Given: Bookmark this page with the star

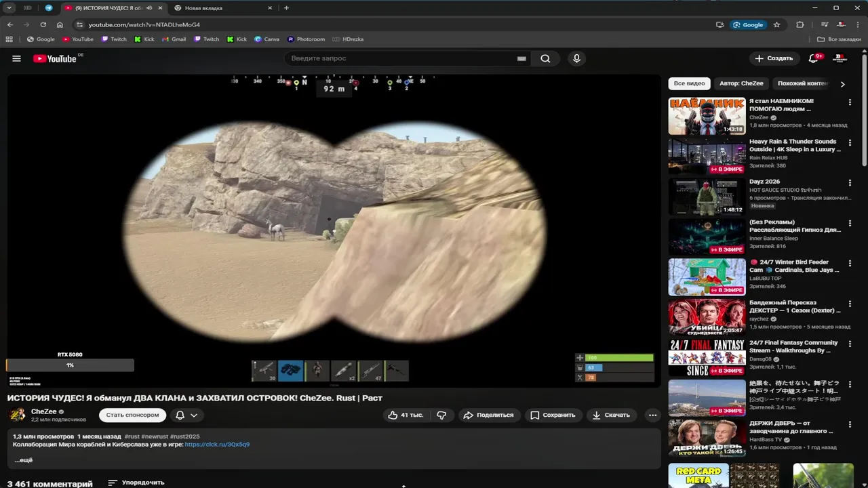Looking at the screenshot, I should 776,24.
